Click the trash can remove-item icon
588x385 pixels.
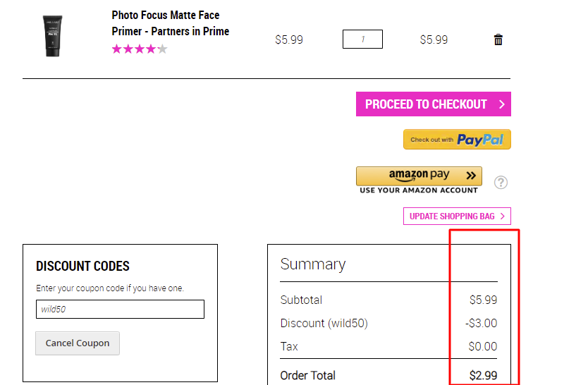point(498,39)
